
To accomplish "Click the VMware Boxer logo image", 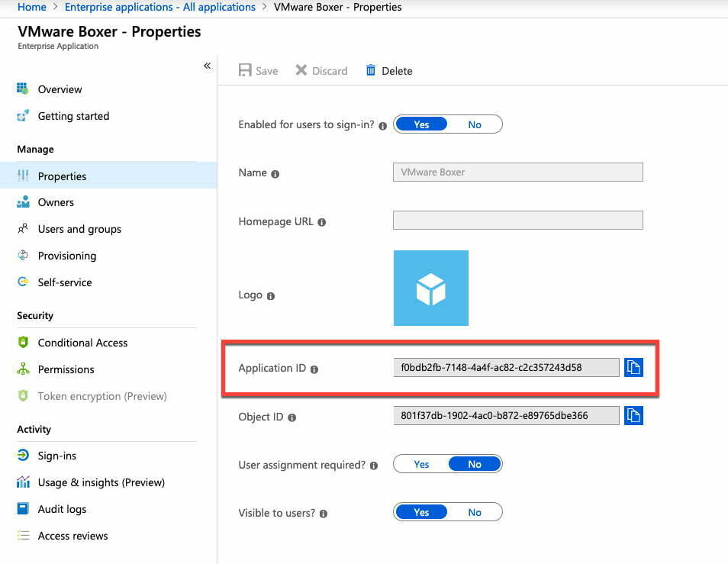I will pyautogui.click(x=431, y=288).
